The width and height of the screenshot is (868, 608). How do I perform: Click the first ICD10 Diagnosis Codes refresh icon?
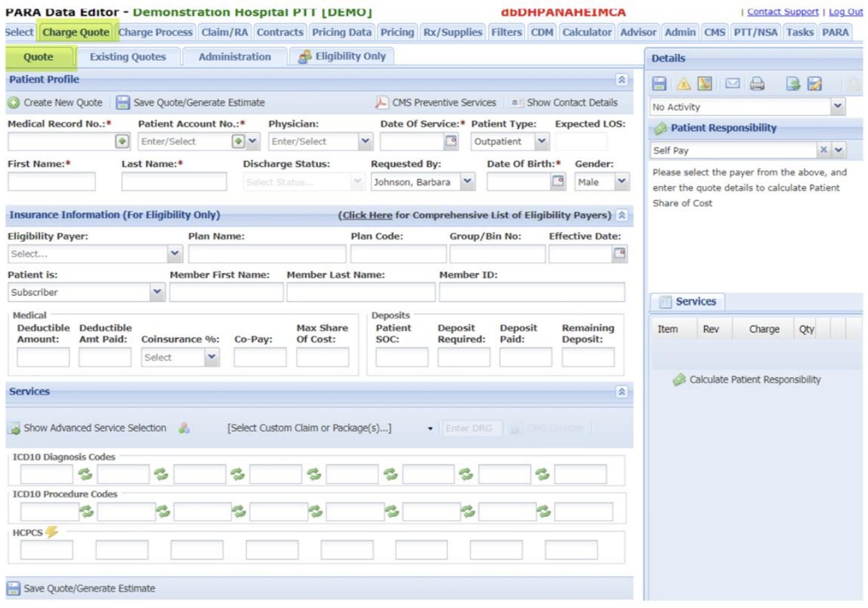pyautogui.click(x=85, y=474)
